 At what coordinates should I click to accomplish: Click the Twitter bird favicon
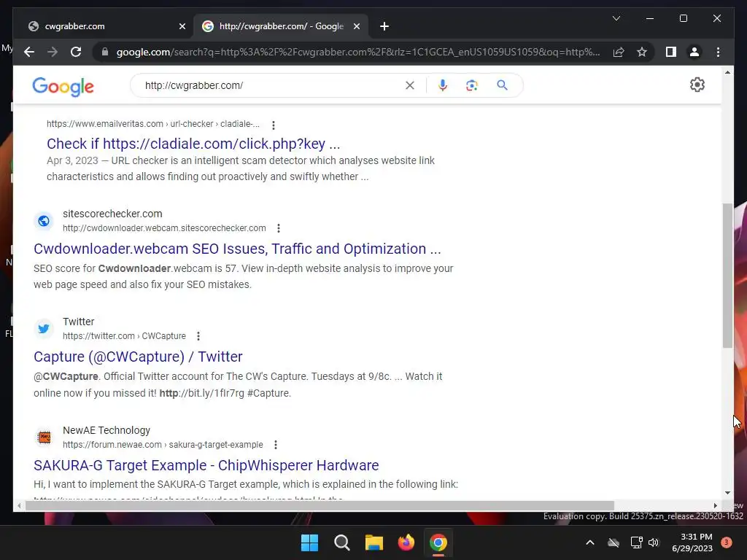44,329
